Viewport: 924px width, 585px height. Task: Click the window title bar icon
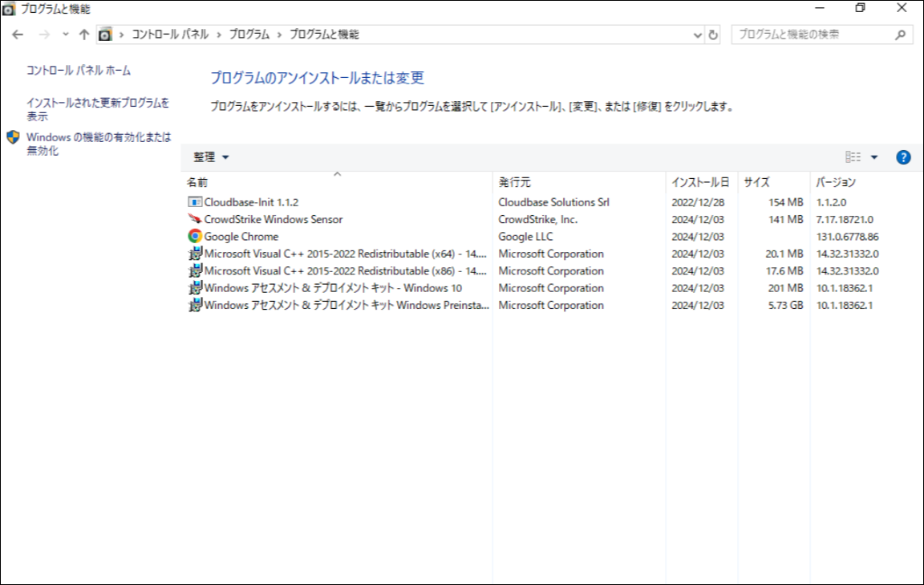[9, 9]
